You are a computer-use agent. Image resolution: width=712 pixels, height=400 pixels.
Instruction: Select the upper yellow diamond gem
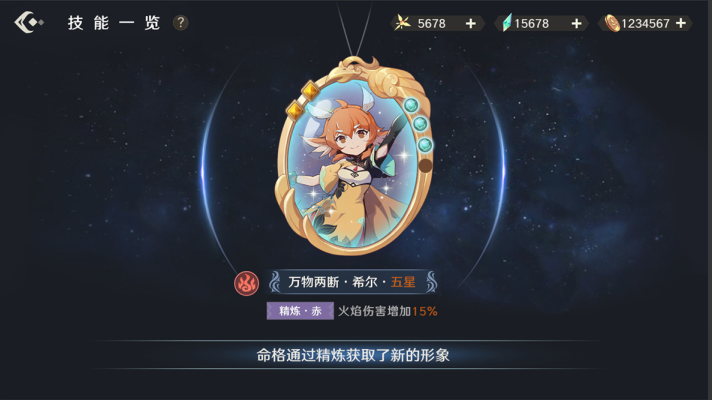tap(311, 91)
